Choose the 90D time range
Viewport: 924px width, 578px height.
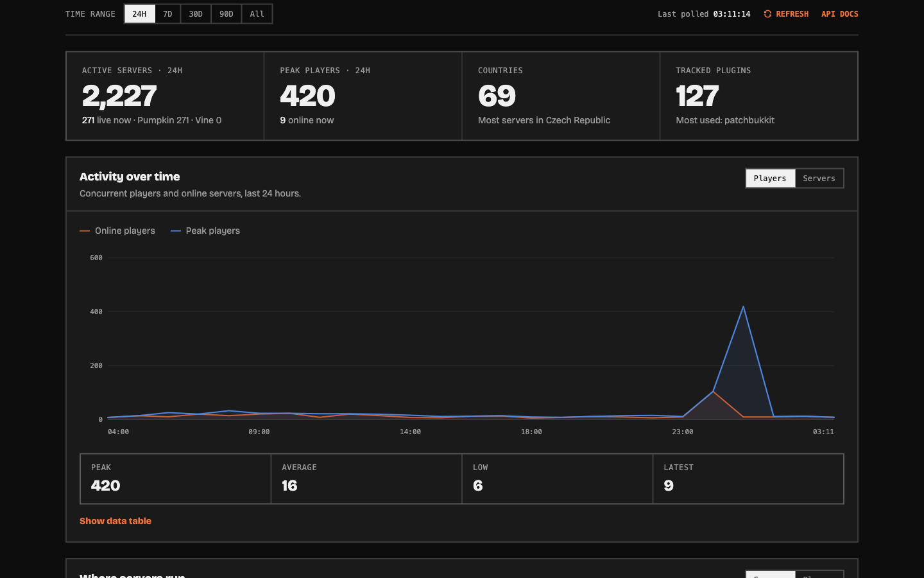point(227,14)
